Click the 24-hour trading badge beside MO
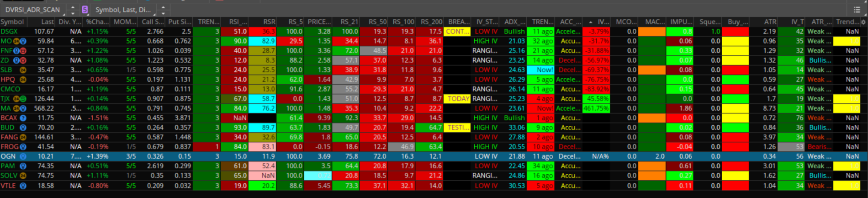 (x=16, y=41)
